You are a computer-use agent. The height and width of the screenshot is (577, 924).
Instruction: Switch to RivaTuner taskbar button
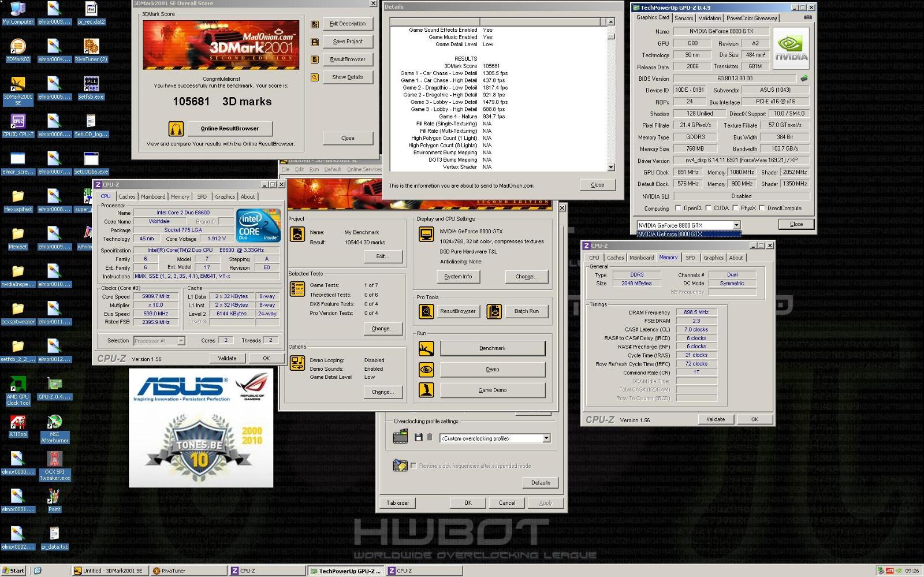tap(189, 571)
